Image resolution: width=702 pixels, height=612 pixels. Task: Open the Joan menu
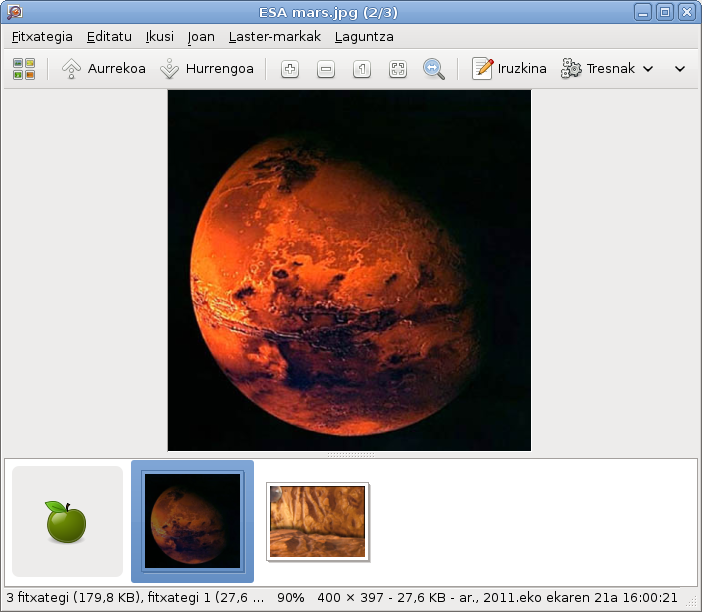click(201, 36)
